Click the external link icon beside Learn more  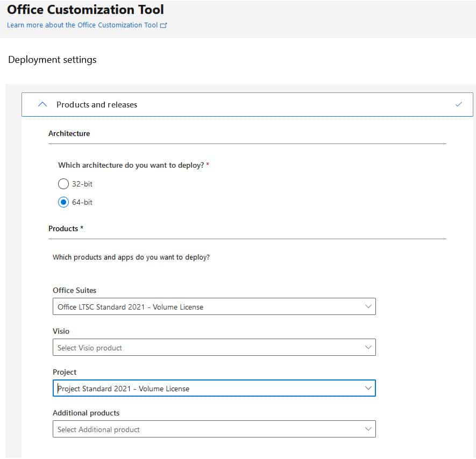pos(163,25)
